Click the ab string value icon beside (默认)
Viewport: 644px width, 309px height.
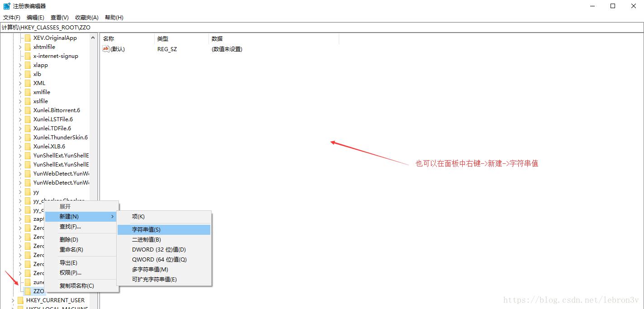click(x=106, y=49)
